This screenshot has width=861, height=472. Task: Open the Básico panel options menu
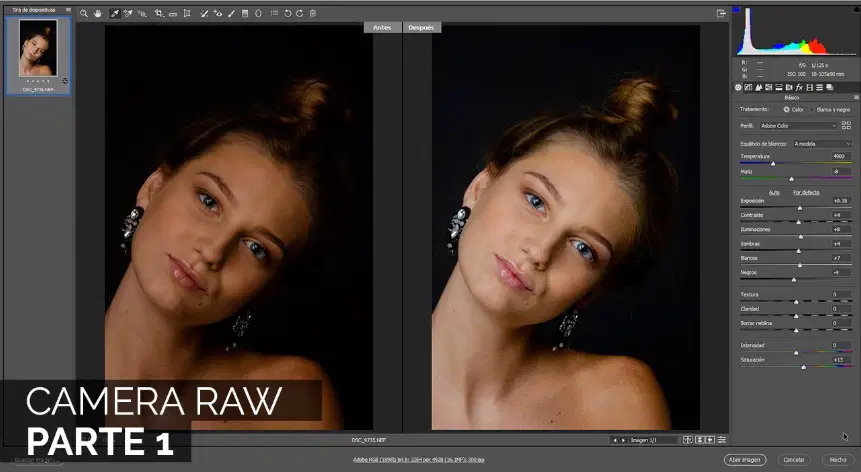tap(856, 98)
